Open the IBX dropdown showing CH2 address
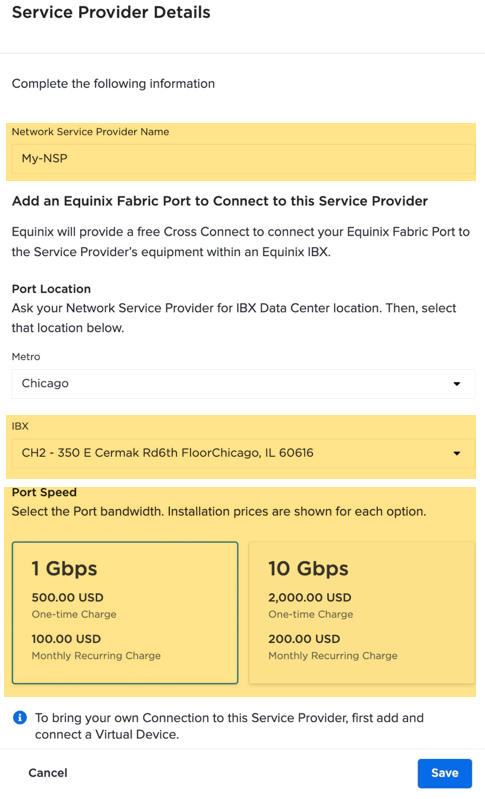This screenshot has width=485, height=799. click(243, 453)
